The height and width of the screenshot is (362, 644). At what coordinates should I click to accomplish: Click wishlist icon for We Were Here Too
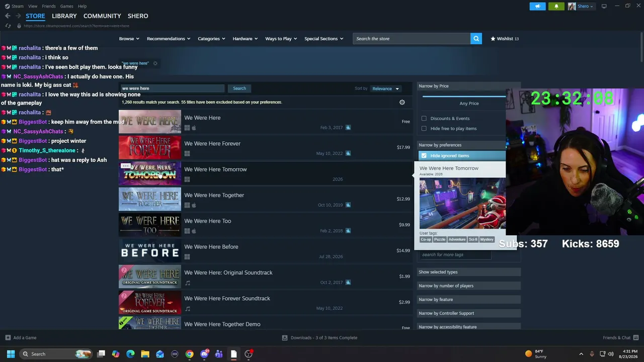[348, 231]
